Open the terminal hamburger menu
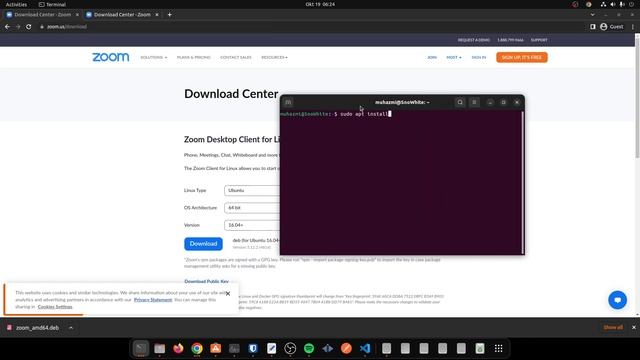 pyautogui.click(x=474, y=102)
